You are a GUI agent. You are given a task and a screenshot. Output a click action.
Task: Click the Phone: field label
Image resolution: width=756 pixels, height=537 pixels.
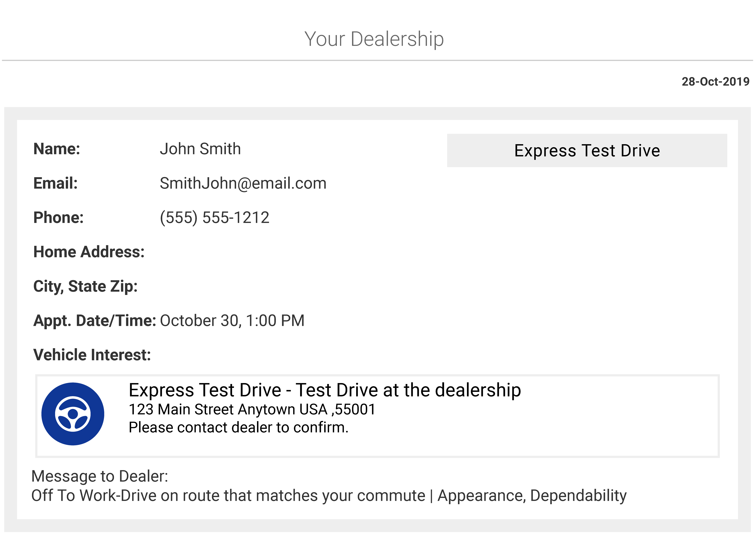58,217
